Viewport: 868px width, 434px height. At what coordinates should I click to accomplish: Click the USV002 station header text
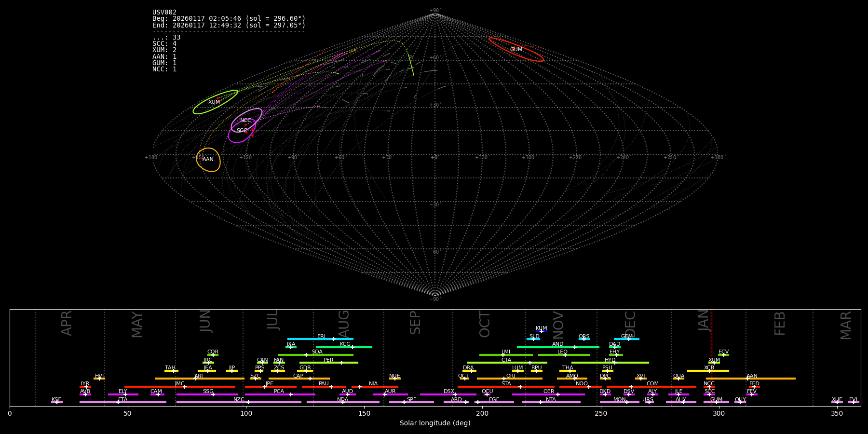(x=164, y=13)
